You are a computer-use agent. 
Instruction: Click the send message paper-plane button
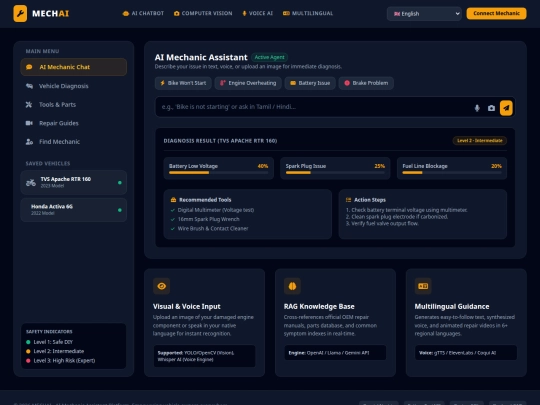(x=506, y=108)
